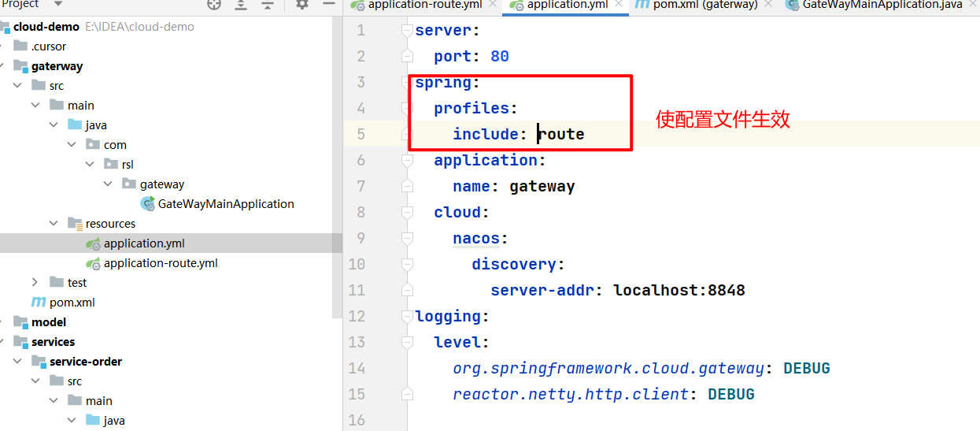Select the services module

point(54,342)
